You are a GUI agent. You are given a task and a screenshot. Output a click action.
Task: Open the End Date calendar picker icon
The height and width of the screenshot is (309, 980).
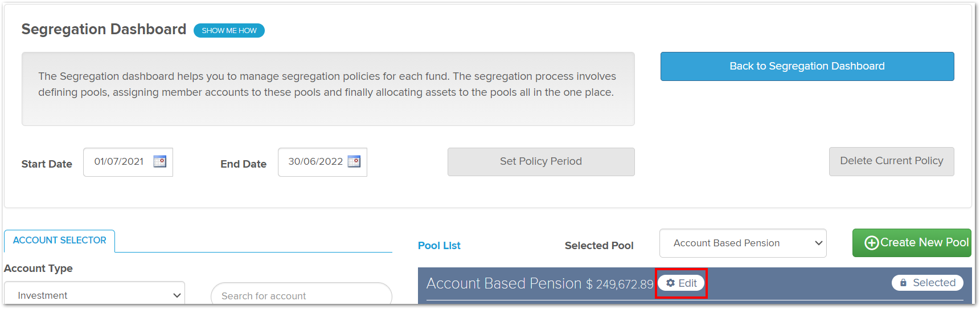[354, 161]
